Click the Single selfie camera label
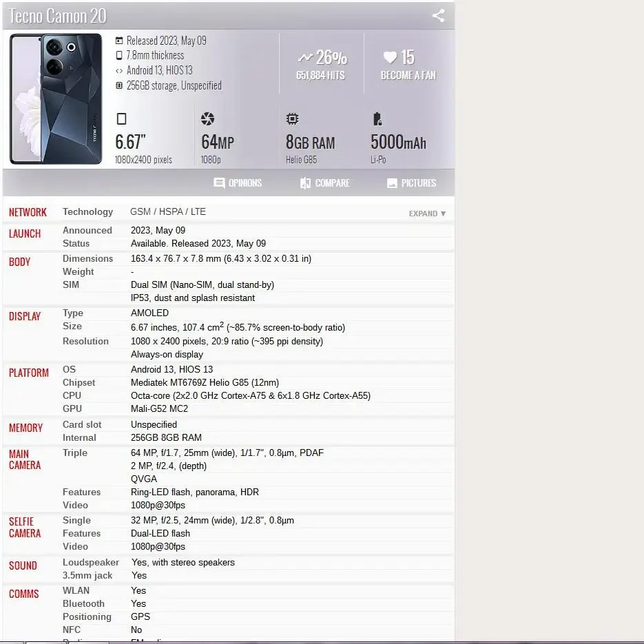644x644 pixels. pyautogui.click(x=77, y=521)
